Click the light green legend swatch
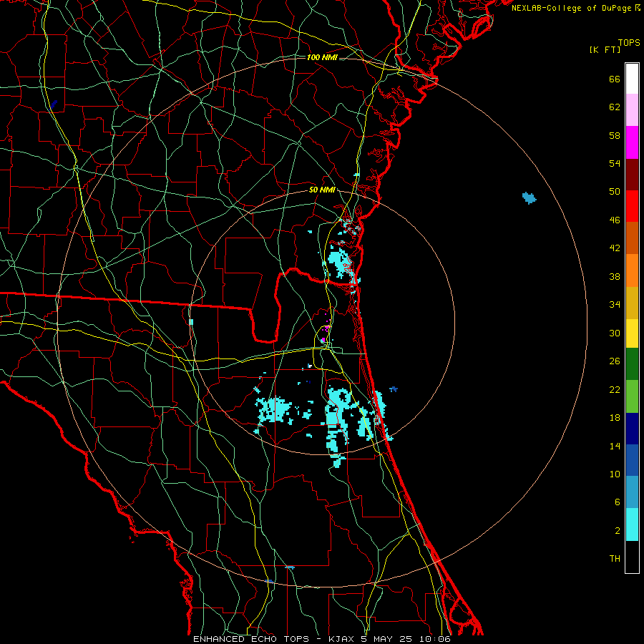The height and width of the screenshot is (644, 644). (x=632, y=396)
